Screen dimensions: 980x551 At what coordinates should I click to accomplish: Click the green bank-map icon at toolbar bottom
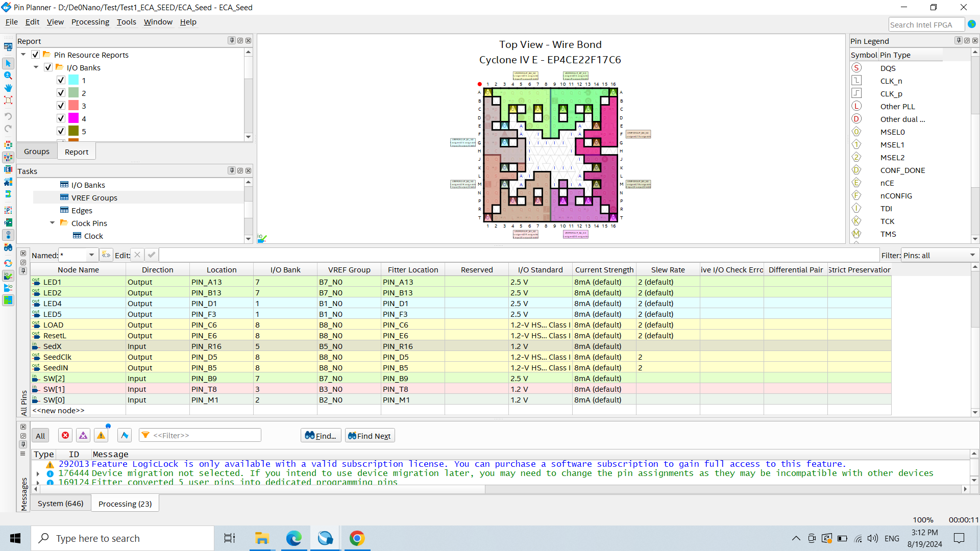pos(8,300)
